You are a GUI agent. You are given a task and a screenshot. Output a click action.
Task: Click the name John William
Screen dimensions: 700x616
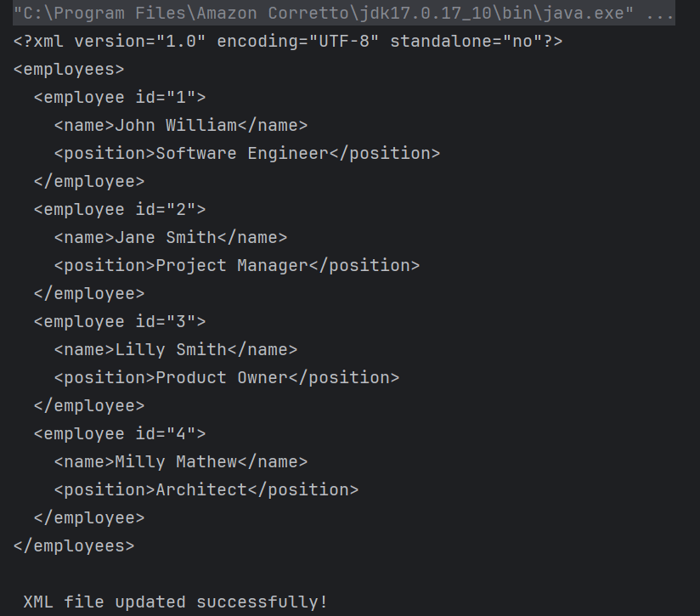pos(176,126)
